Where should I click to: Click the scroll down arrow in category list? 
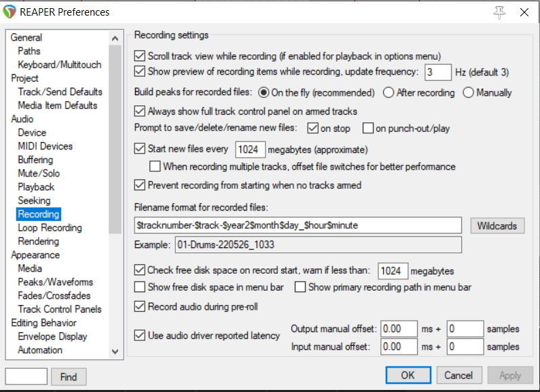tap(115, 352)
